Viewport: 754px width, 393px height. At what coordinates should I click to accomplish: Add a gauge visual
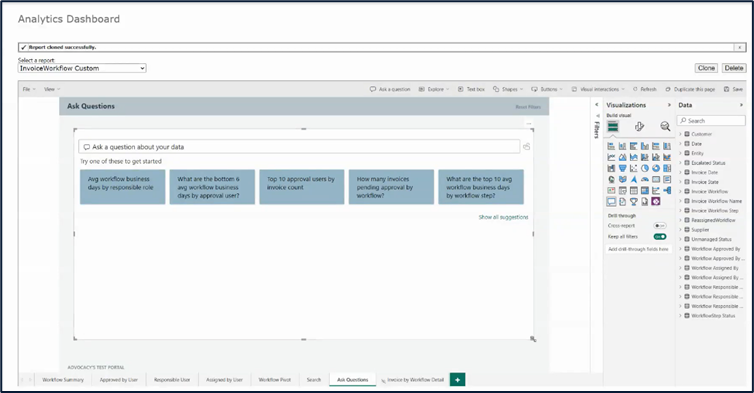644,179
